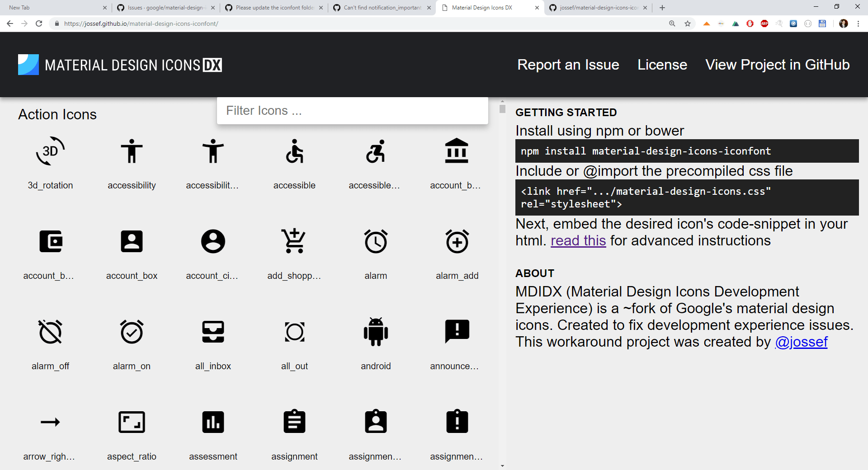Click the vertical scrollbar thumb
Screen dimensions: 868x470
(502, 108)
